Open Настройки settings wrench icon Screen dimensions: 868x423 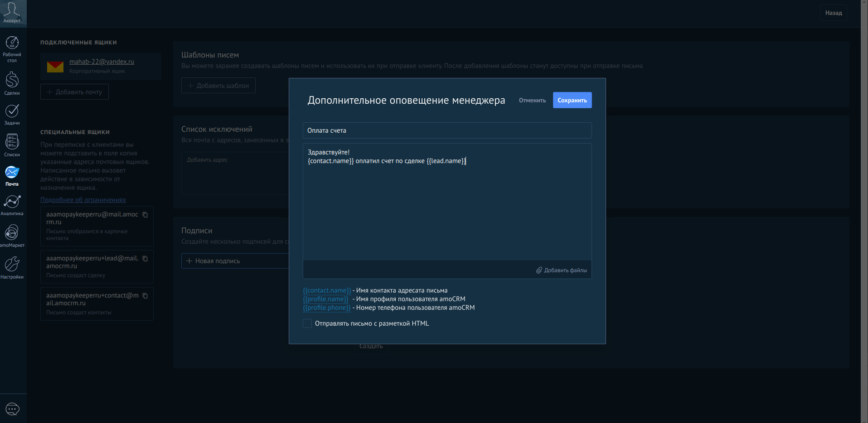(x=12, y=264)
